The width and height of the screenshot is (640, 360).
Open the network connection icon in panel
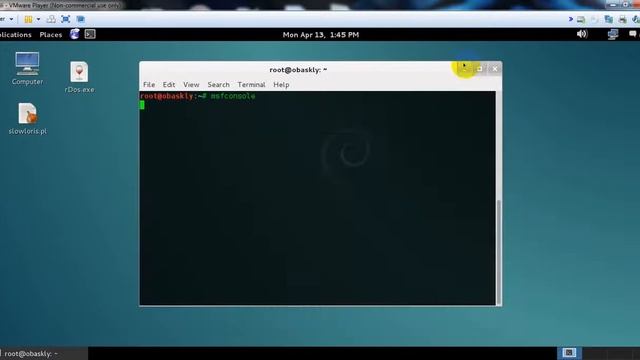pos(613,34)
